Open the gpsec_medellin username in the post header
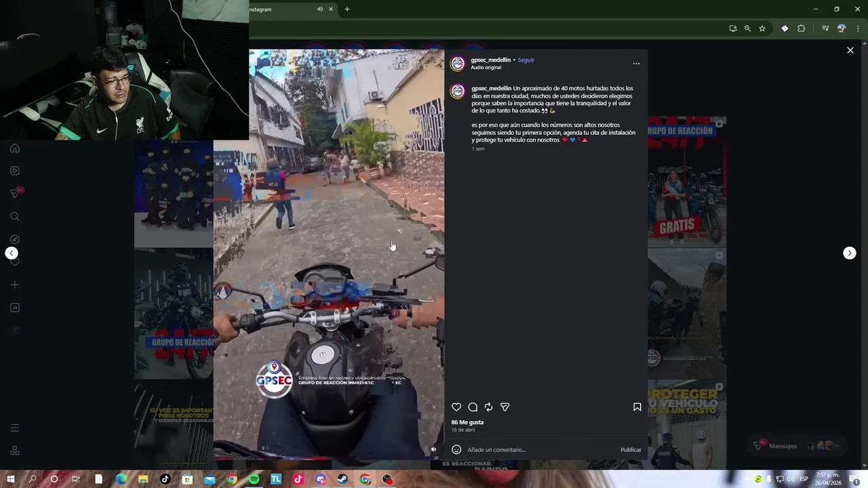 pyautogui.click(x=491, y=60)
